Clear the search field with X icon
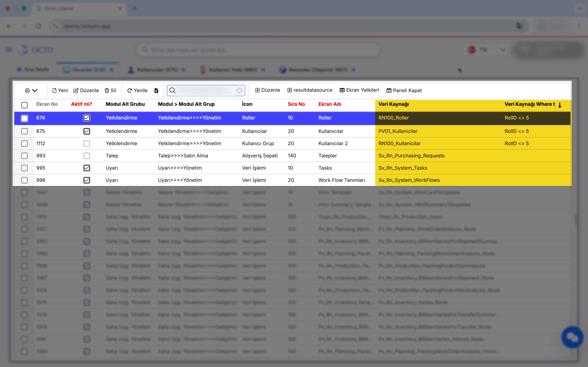 239,91
